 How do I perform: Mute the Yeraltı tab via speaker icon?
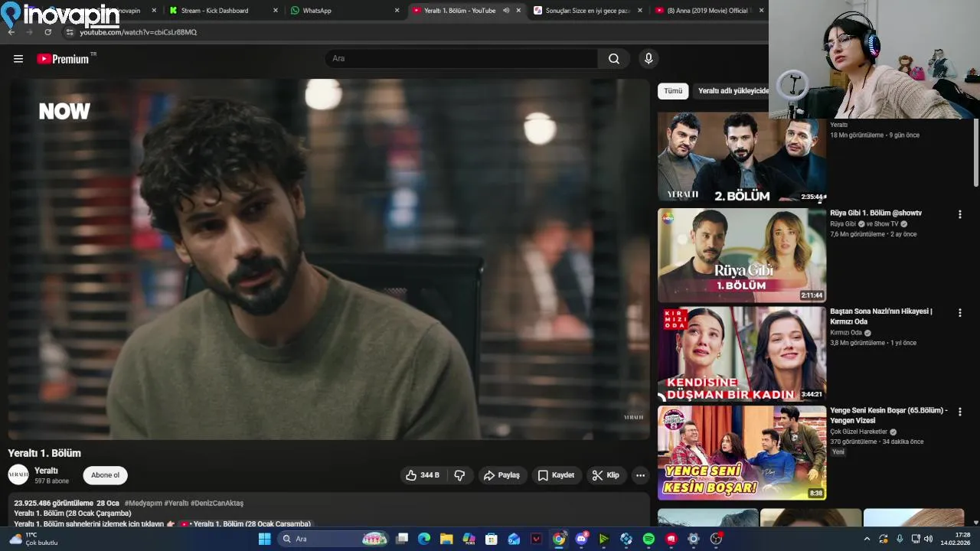[506, 11]
